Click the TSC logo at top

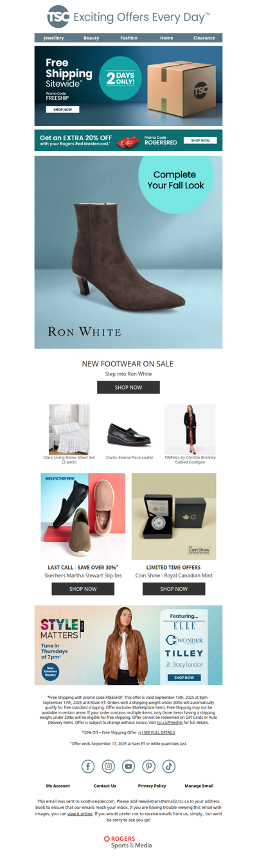58,17
